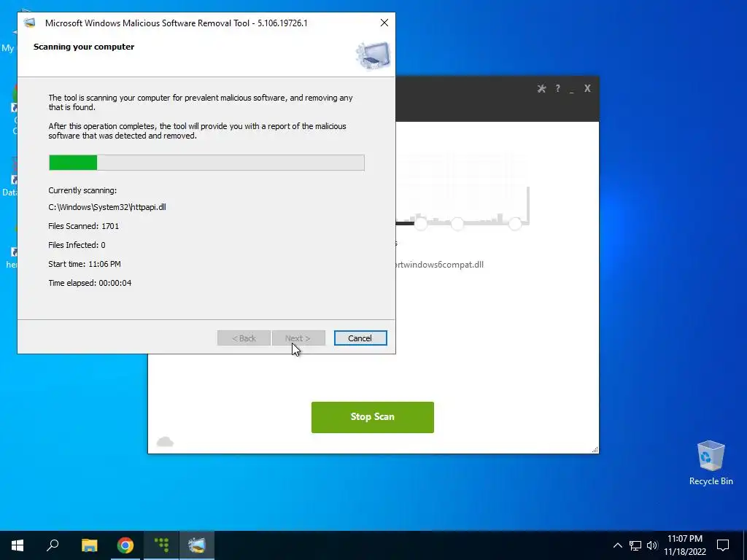
Task: Open taskbar search magnifier
Action: tap(53, 545)
